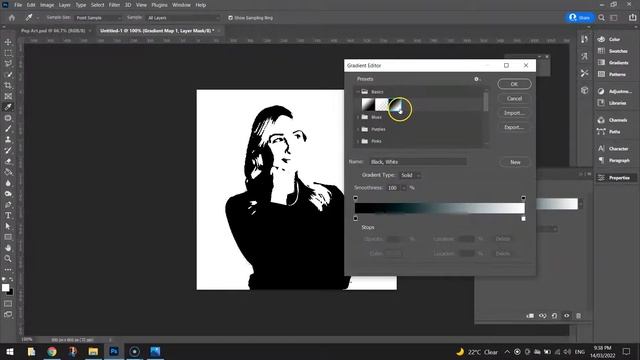The image size is (640, 360).
Task: Select the Pen tool
Action: (x=8, y=204)
